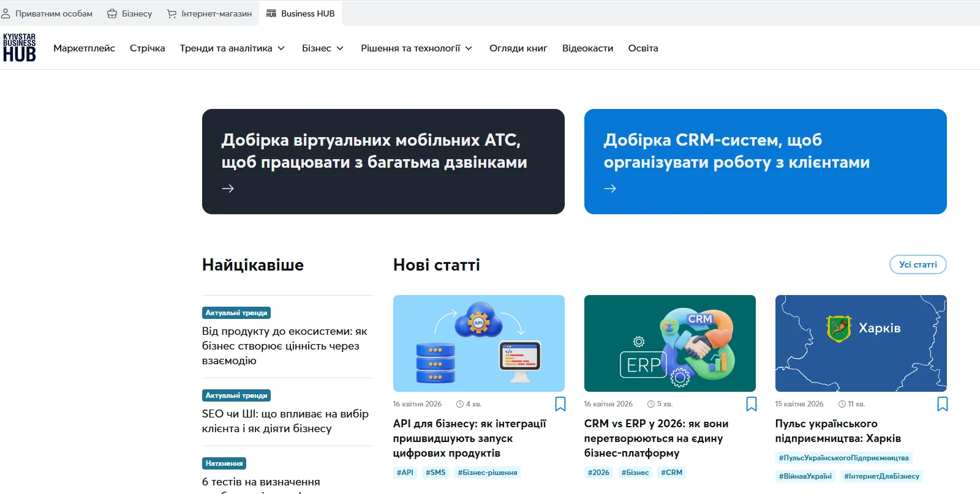Click the shopping cart icon for Інтернет-магазин
This screenshot has width=980, height=494.
pyautogui.click(x=171, y=13)
